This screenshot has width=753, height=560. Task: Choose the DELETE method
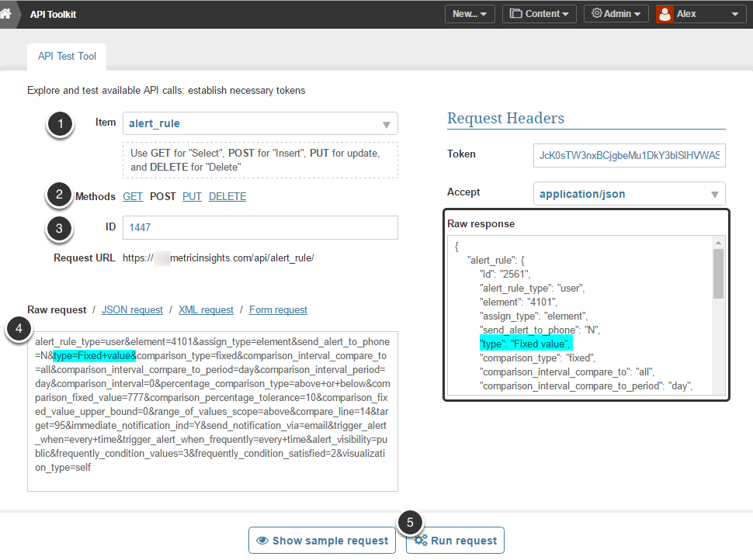[x=227, y=196]
